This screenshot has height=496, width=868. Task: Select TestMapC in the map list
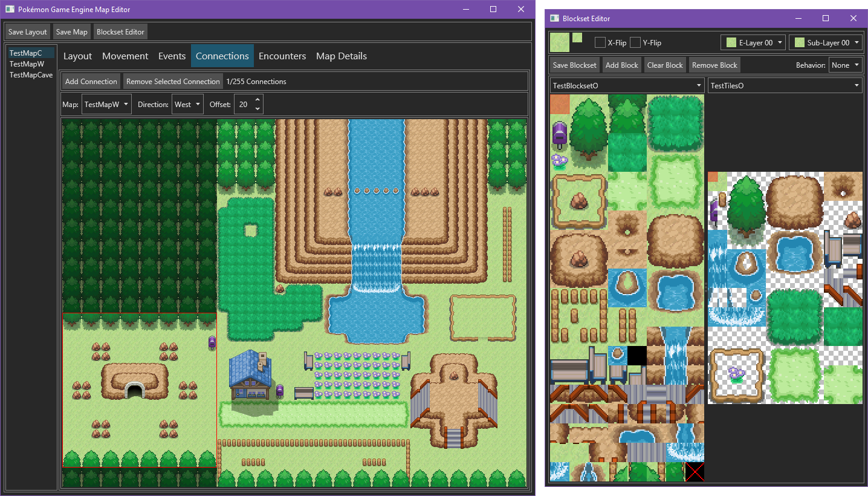point(31,53)
